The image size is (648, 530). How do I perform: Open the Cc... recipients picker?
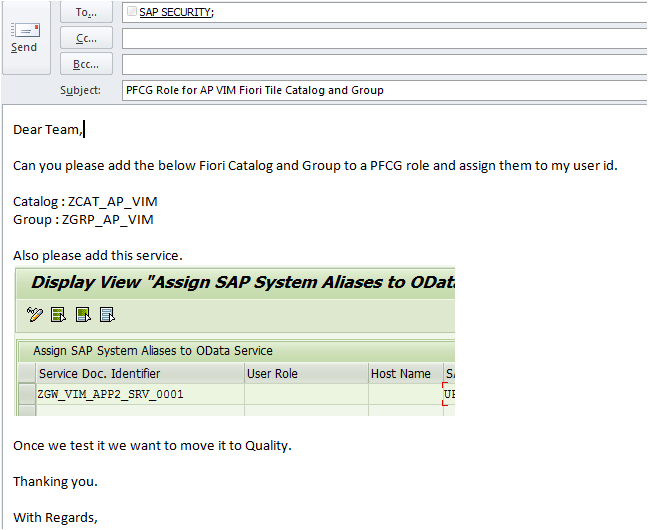pos(86,38)
